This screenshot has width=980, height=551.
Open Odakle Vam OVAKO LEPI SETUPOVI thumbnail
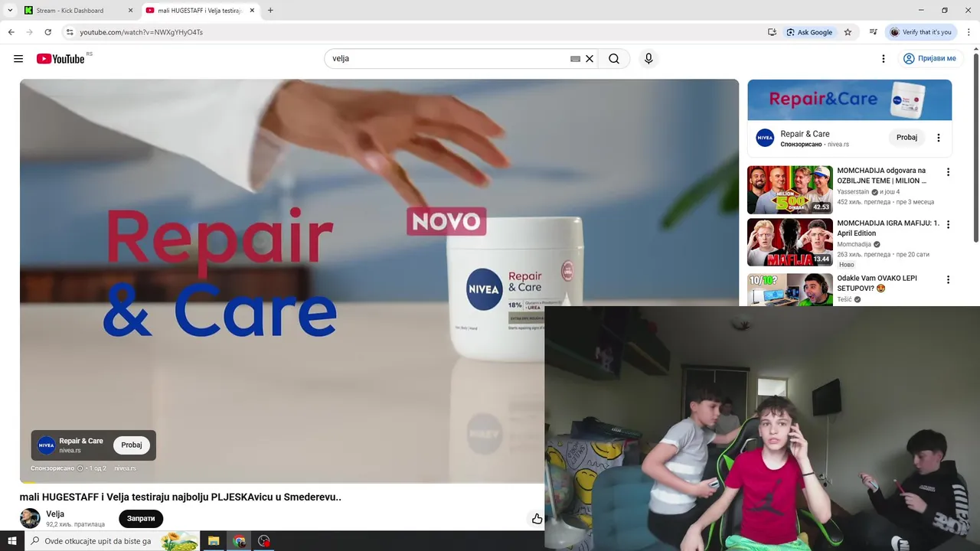[x=789, y=289]
